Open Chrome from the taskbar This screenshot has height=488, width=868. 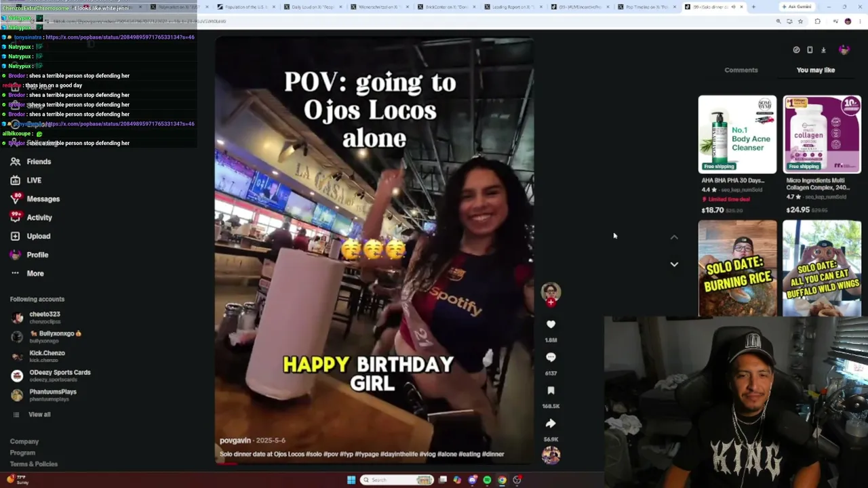tap(502, 480)
